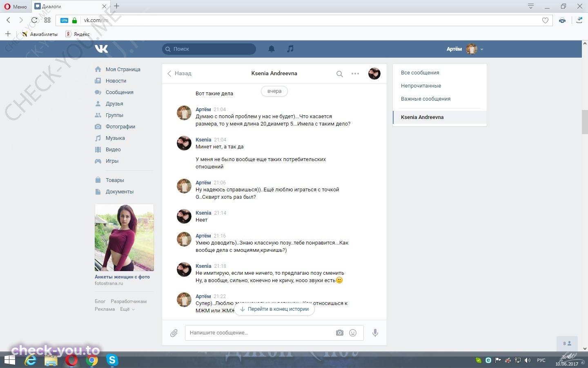Expand the Ещё footer dropdown
This screenshot has width=588, height=368.
click(127, 309)
